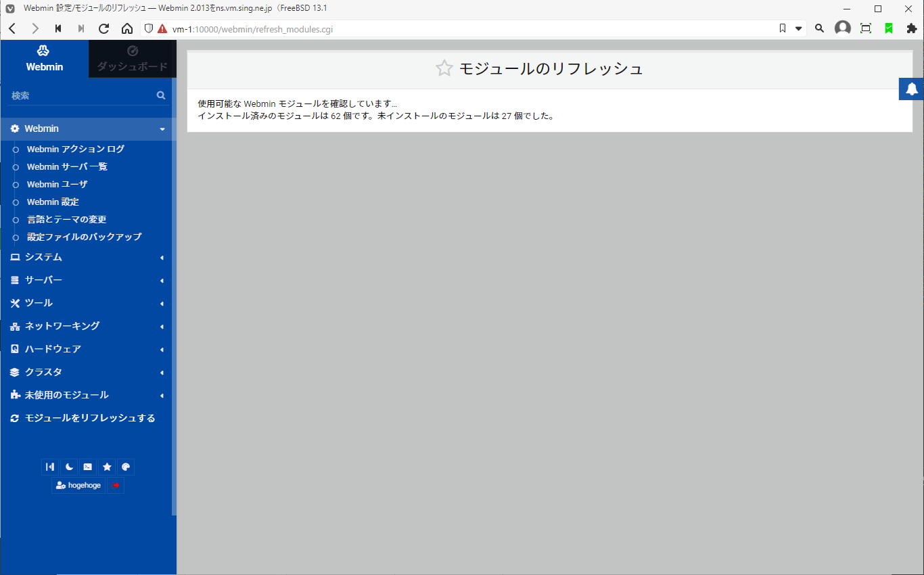Screen dimensions: 924x575
Task: Open the browser user profile avatar
Action: click(843, 28)
